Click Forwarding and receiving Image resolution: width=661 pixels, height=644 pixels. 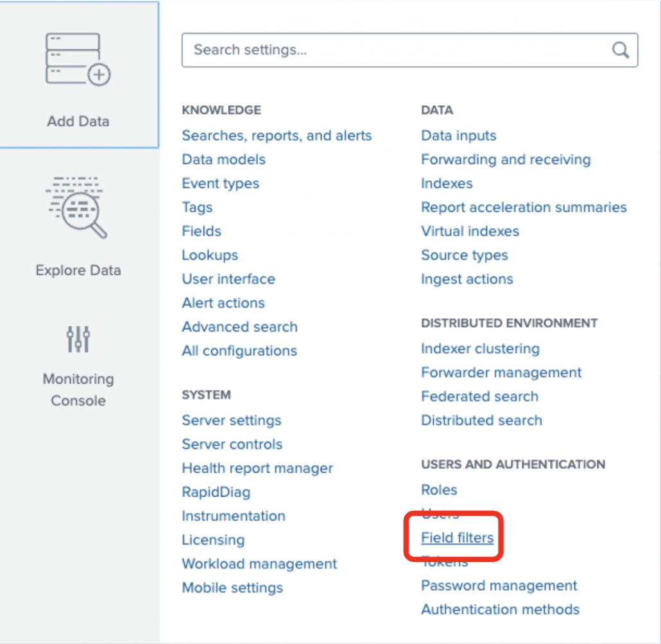coord(506,159)
